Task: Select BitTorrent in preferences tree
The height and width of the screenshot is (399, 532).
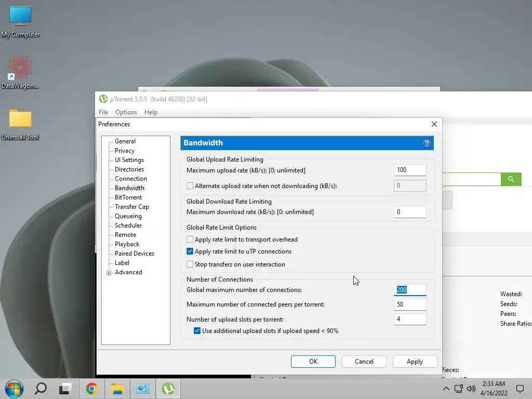Action: (x=128, y=197)
